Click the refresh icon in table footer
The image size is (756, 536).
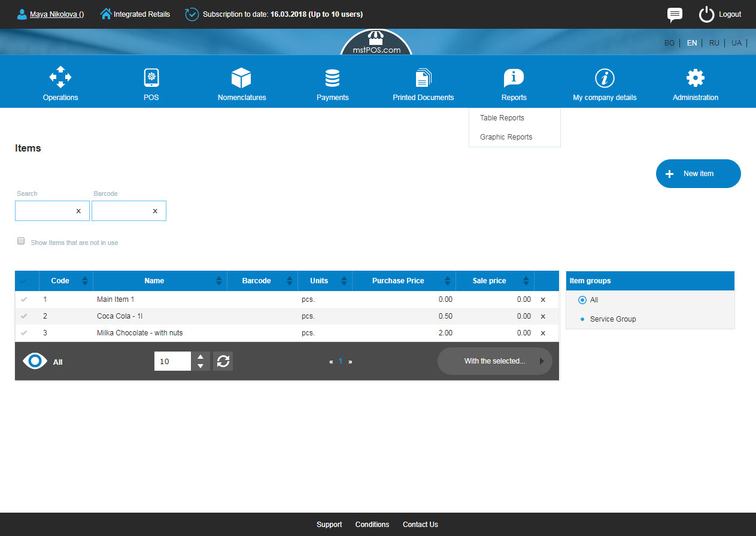coord(223,361)
